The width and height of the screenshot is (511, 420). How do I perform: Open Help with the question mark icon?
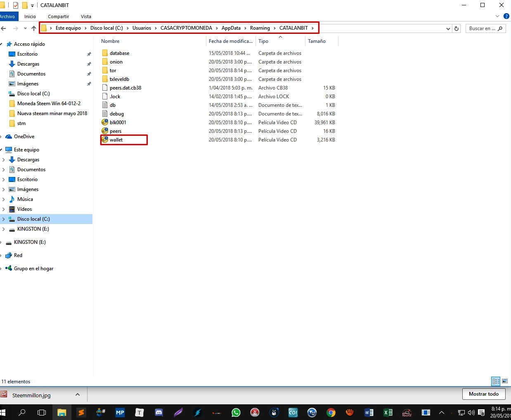506,17
